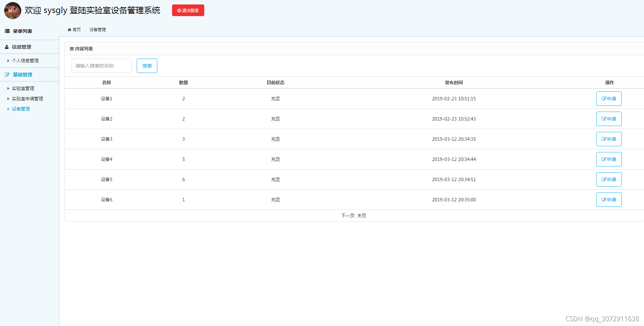Click the date 2019-02-23 10:52:43
The height and width of the screenshot is (326, 644).
[x=454, y=119]
